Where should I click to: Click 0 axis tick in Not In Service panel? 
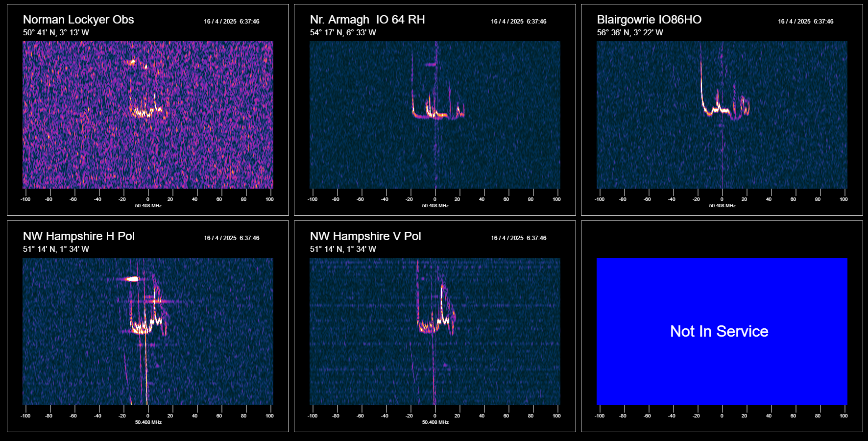(722, 416)
